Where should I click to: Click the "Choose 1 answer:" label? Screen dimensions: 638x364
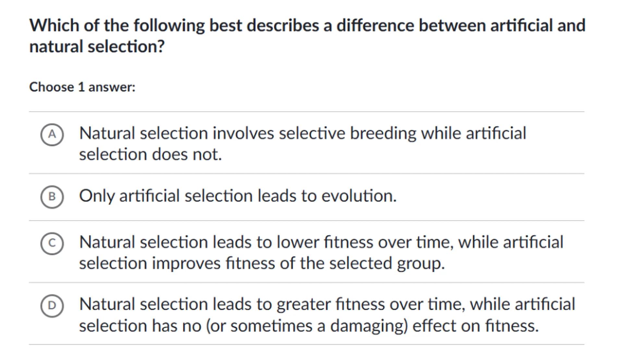click(x=82, y=87)
